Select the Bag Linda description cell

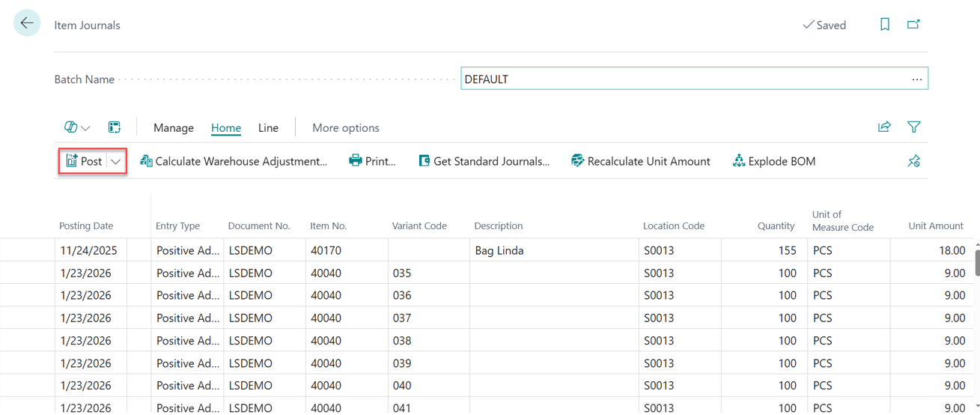click(554, 251)
